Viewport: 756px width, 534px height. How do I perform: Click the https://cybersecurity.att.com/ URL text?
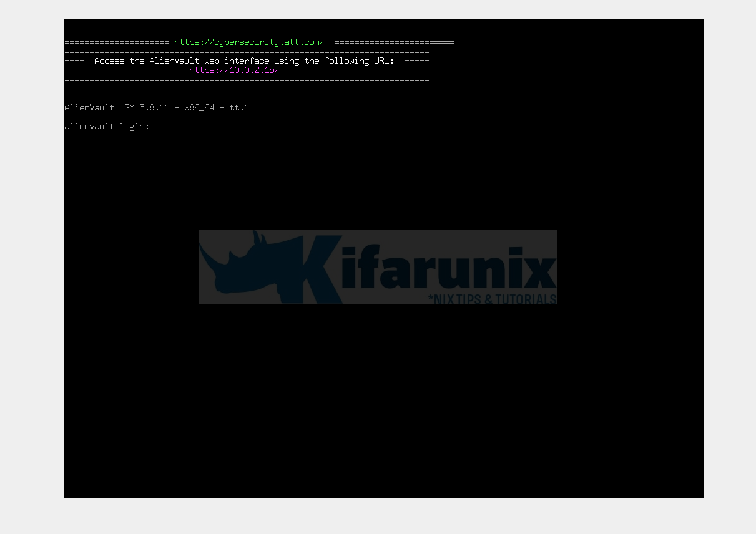(x=249, y=42)
